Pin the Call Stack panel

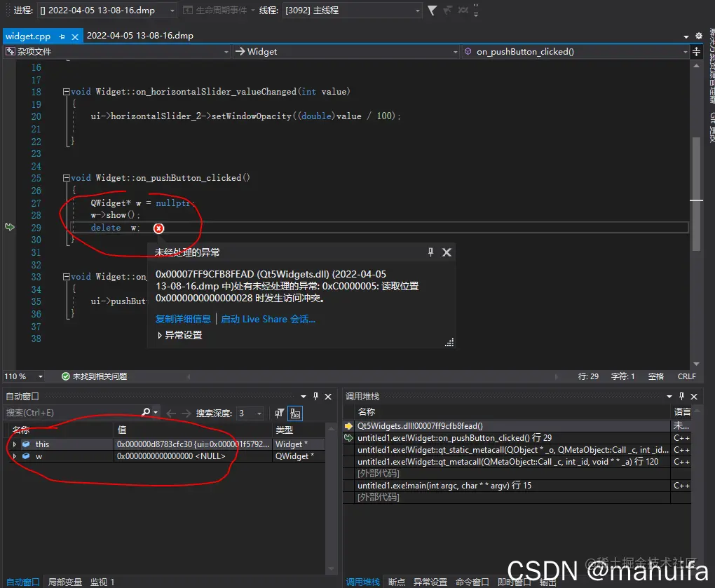click(x=681, y=396)
